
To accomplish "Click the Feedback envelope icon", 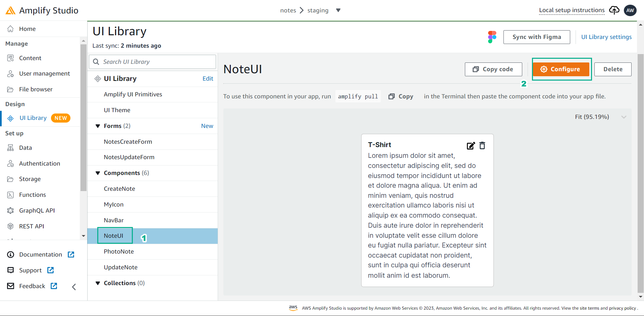I will tap(10, 286).
